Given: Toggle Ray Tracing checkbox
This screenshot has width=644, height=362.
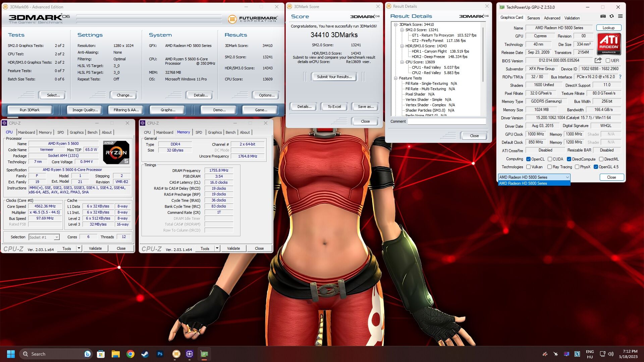Looking at the screenshot, I should pos(550,167).
